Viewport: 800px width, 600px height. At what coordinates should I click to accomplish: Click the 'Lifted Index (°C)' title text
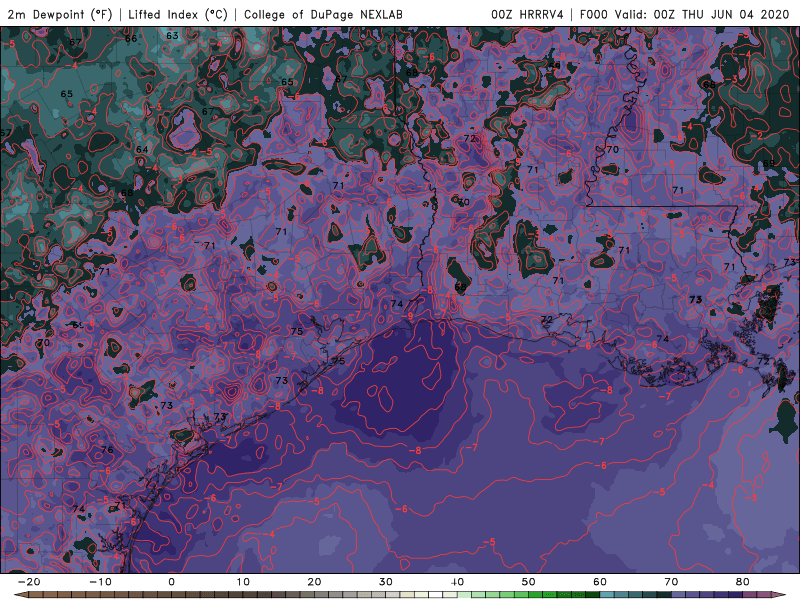pos(178,14)
